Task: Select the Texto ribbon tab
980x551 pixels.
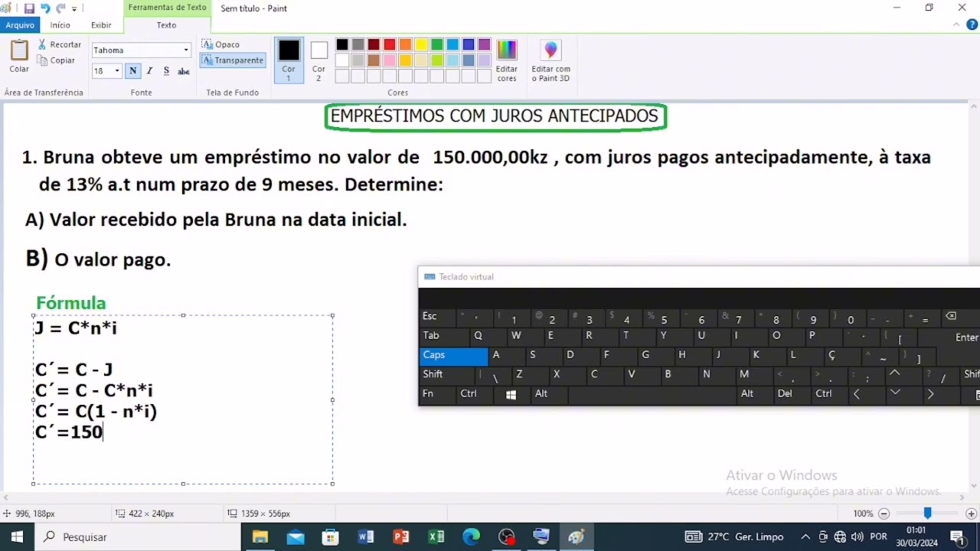Action: pos(166,25)
